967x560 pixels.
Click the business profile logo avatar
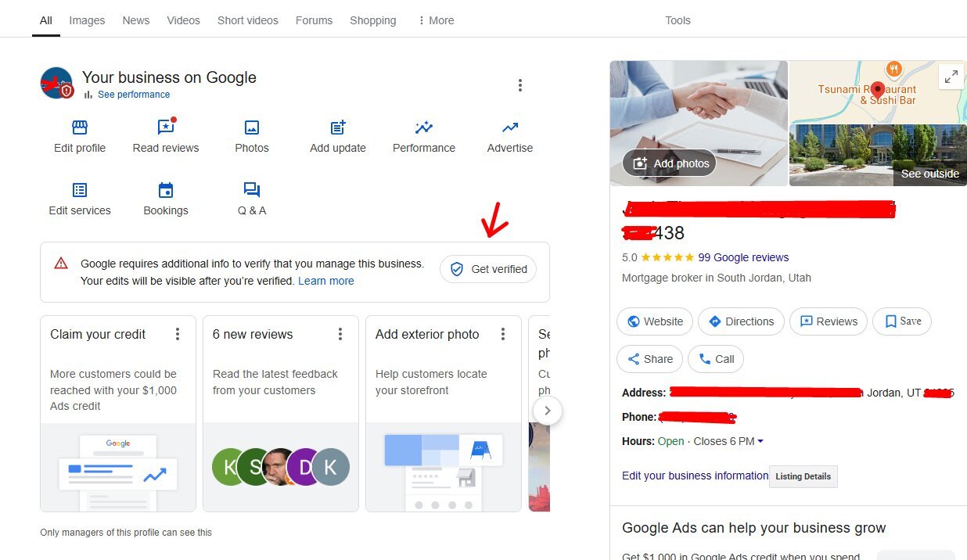pos(56,83)
